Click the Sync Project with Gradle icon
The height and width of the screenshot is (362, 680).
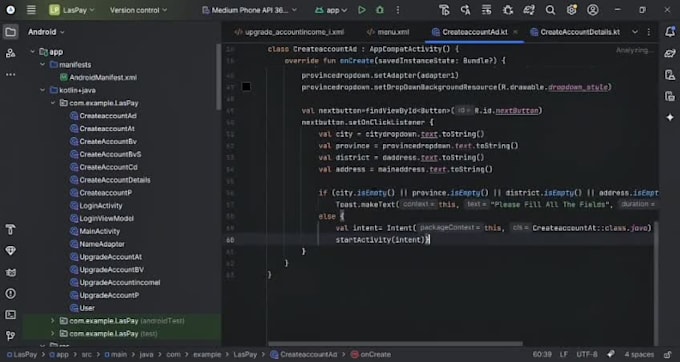pos(529,10)
